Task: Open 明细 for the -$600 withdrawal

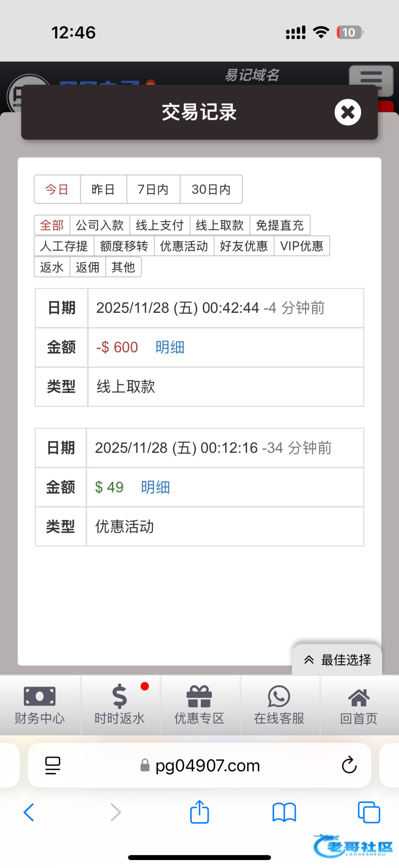Action: tap(170, 347)
